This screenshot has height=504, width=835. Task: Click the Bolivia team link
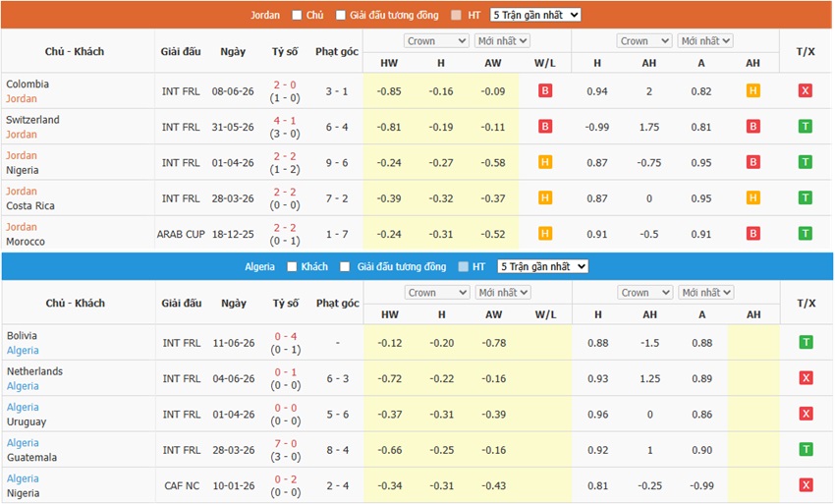coord(22,336)
